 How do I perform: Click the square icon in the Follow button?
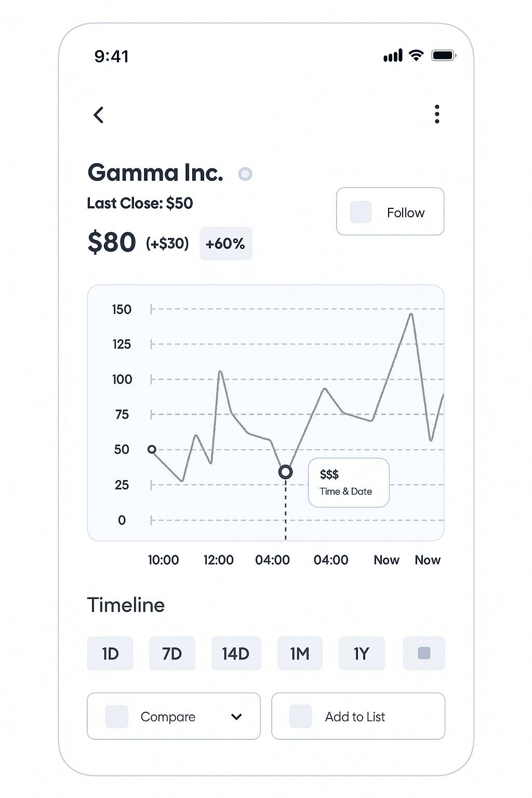[361, 212]
